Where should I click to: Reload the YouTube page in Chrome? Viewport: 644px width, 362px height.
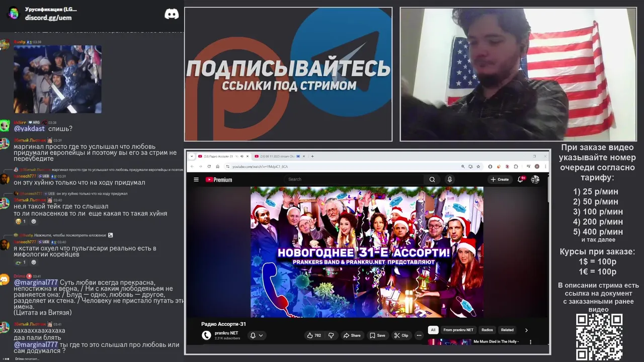(209, 166)
